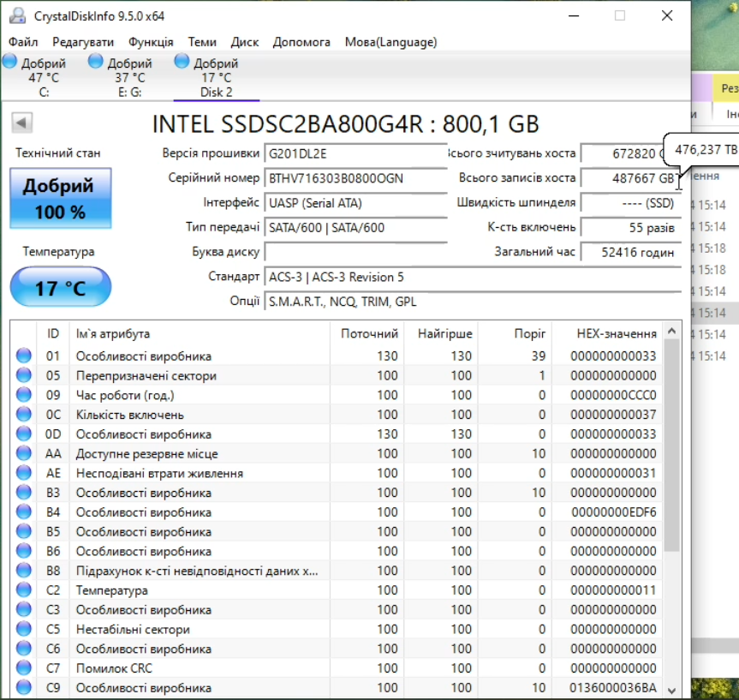Click the rotation rate field ---- (SSD)
This screenshot has height=700, width=739.
click(630, 203)
